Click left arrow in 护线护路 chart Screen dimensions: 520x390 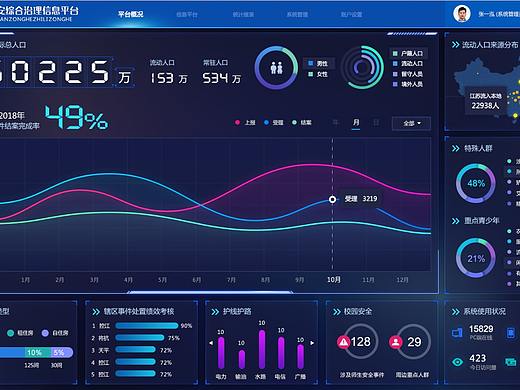(x=211, y=343)
